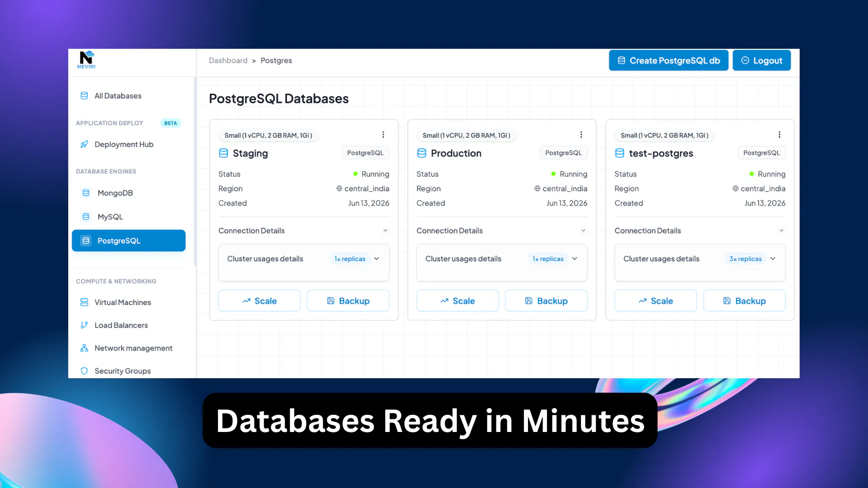The width and height of the screenshot is (868, 488).
Task: Click the globe icon in Staging region
Action: click(339, 188)
